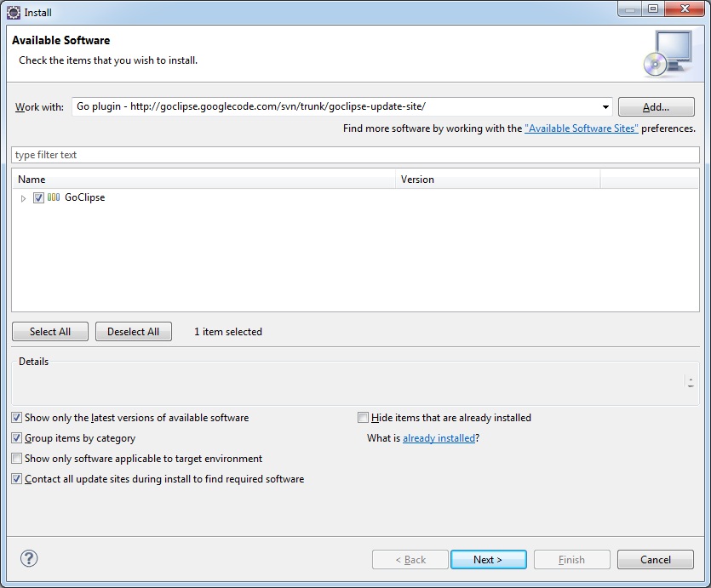
Task: Enable Hide items that are already installed
Action: (x=363, y=417)
